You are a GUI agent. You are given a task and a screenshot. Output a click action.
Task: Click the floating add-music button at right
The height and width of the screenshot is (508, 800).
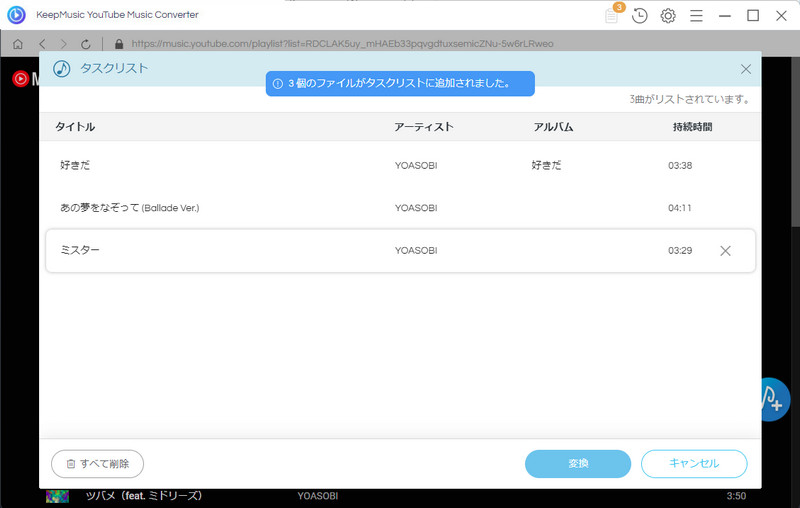776,399
